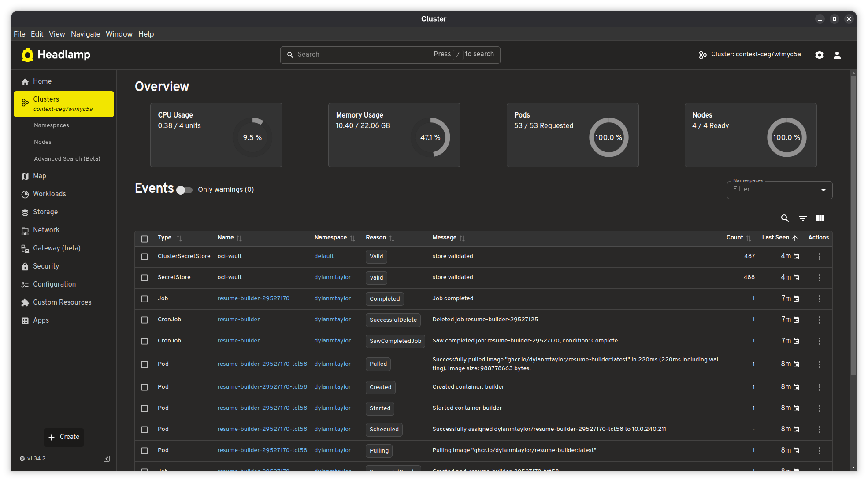Click the calendar icon beside ClusterSecretStore's last seen
The image size is (868, 482).
point(797,256)
